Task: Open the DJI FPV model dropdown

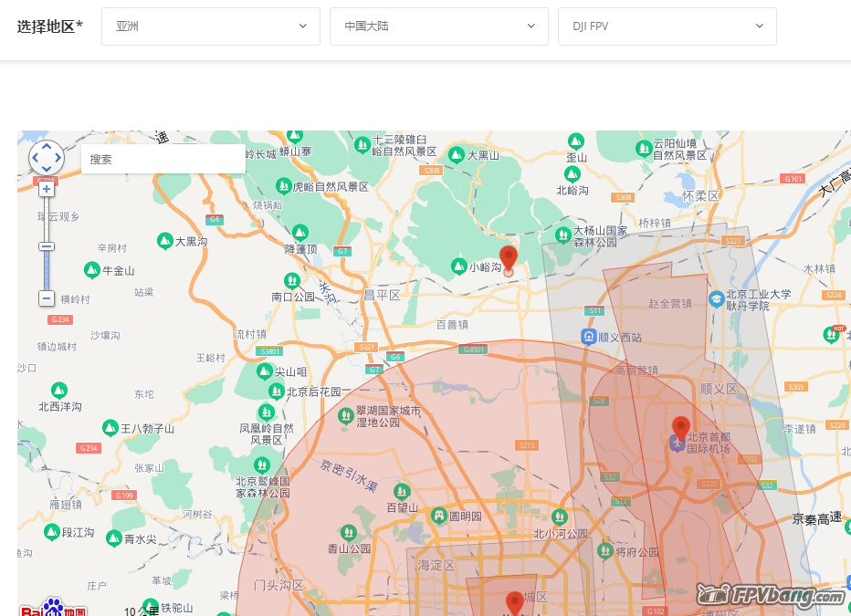Action: tap(667, 26)
